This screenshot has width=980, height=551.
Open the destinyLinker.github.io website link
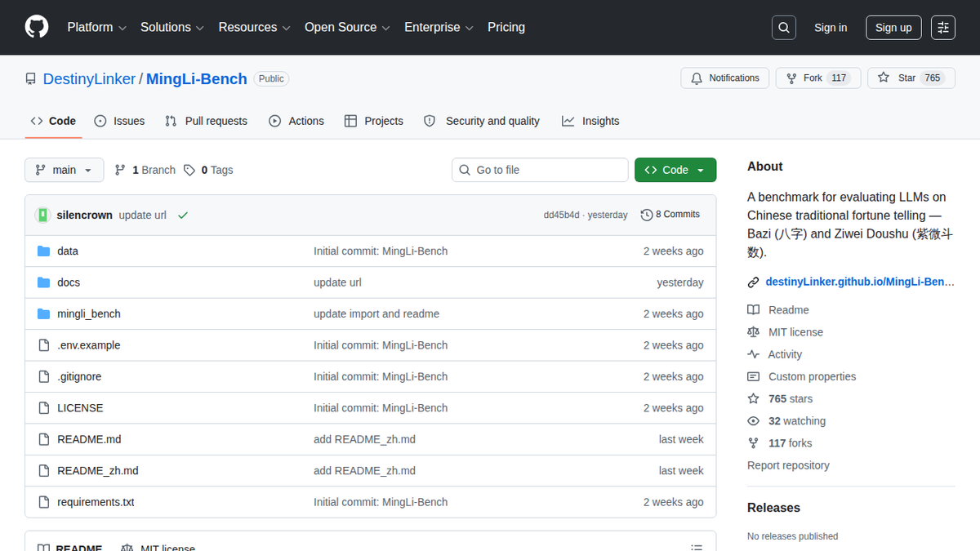click(860, 282)
